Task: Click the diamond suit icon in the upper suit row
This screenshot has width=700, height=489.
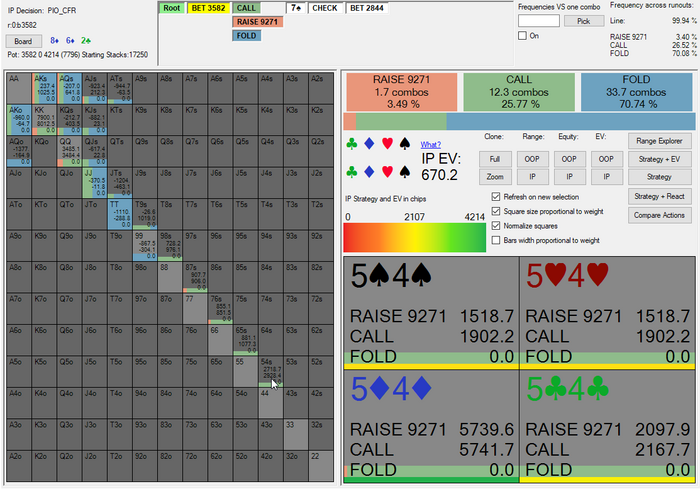Action: point(369,144)
